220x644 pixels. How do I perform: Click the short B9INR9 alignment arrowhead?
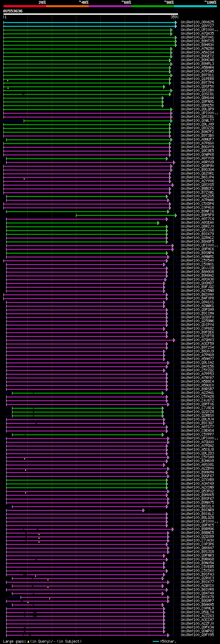click(x=144, y=510)
